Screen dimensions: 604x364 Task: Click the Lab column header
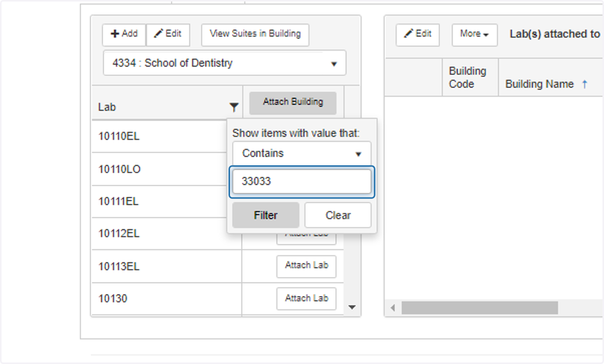(107, 107)
